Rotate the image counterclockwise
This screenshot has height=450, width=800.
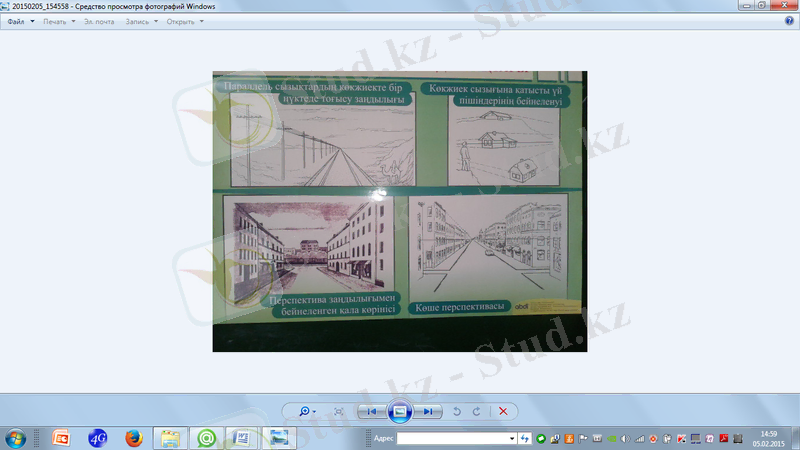coord(457,411)
